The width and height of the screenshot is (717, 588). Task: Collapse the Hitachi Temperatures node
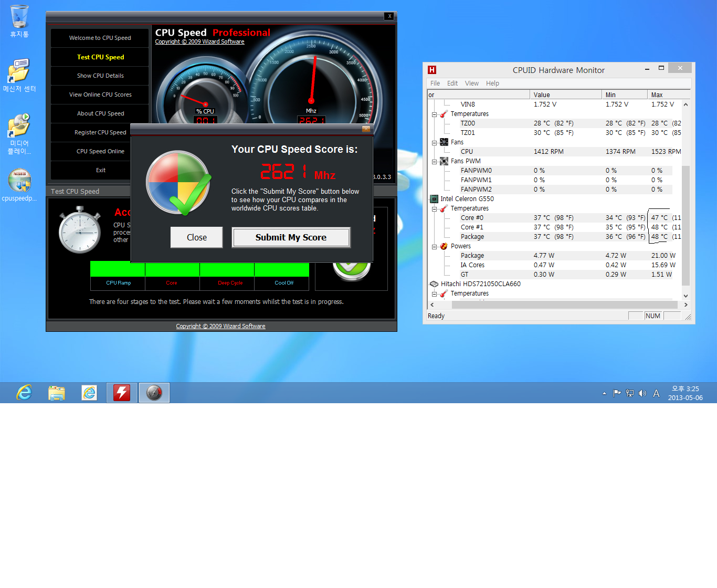coord(435,294)
